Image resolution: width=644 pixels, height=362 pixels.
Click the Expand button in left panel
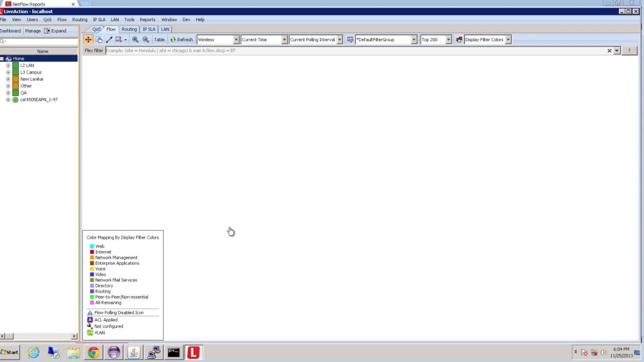tap(55, 31)
